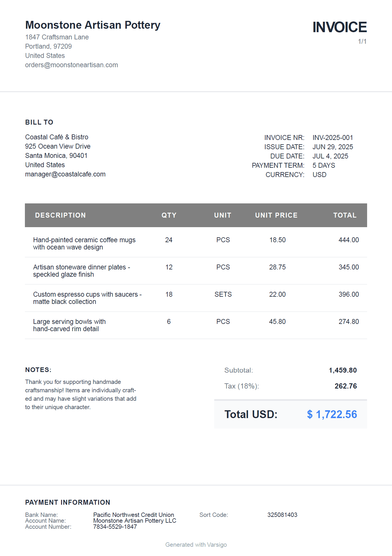Click the tax amount 262.76

tap(345, 386)
